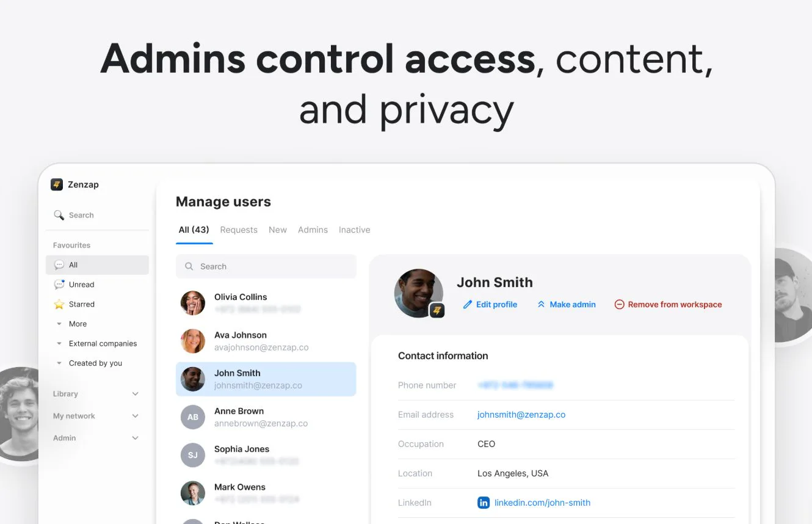Expand the Admin section chevron
Screen dimensions: 812x524
click(136, 438)
